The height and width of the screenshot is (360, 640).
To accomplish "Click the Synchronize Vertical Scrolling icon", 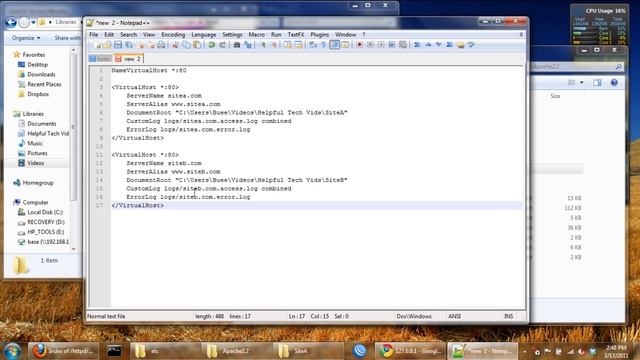I will [x=288, y=45].
